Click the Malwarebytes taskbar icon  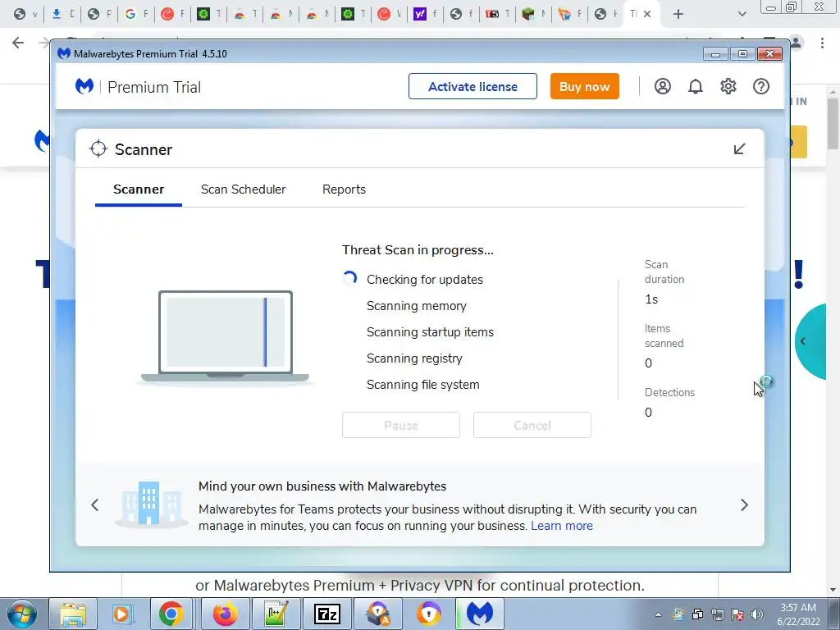pyautogui.click(x=479, y=614)
